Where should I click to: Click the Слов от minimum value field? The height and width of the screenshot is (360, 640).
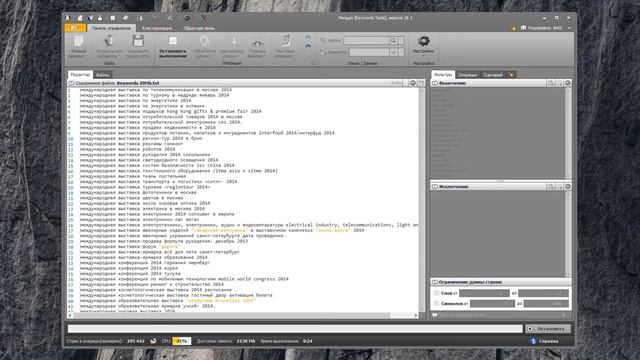484,293
